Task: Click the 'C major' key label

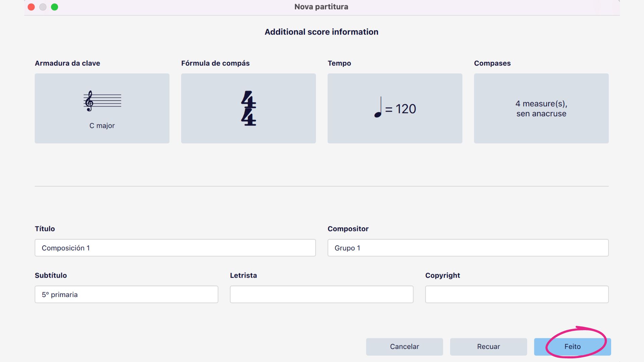Action: pyautogui.click(x=102, y=126)
